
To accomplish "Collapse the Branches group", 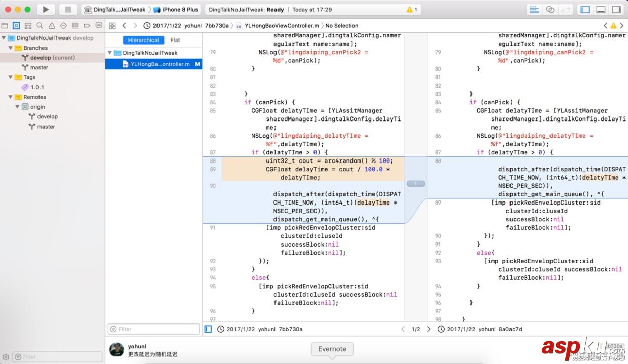I will click(x=11, y=48).
